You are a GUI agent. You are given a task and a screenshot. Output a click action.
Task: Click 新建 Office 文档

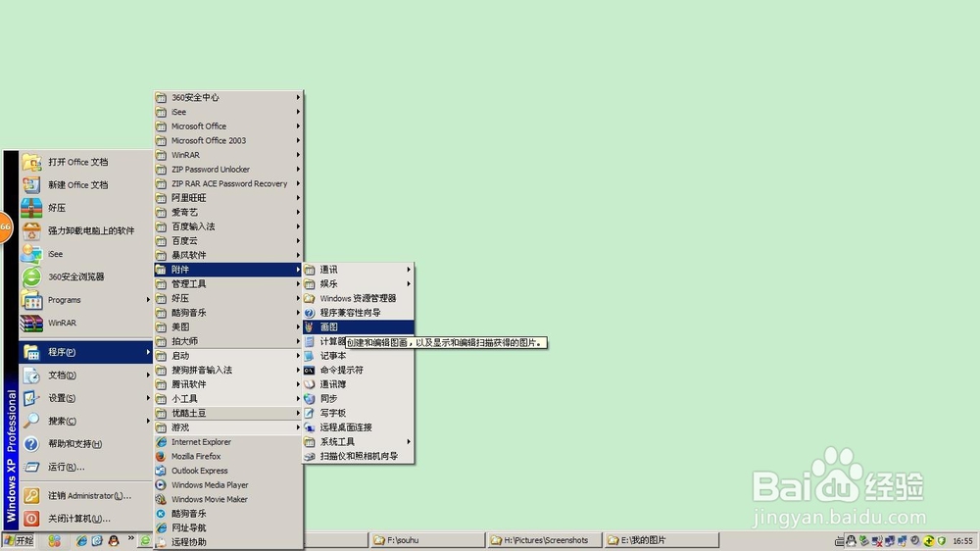coord(85,185)
